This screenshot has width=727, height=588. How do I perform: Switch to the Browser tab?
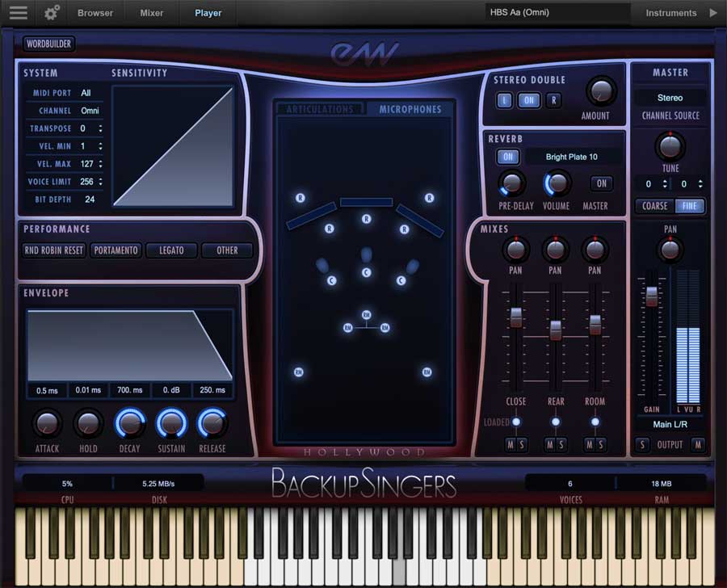tap(95, 13)
